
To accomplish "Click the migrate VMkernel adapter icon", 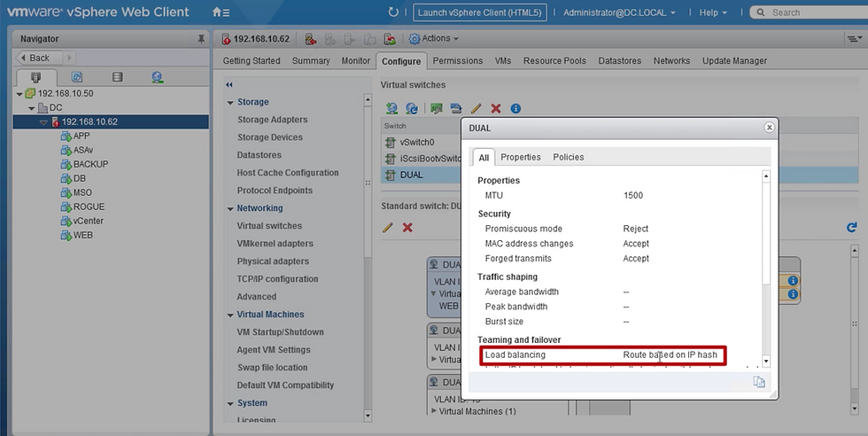I will 455,108.
